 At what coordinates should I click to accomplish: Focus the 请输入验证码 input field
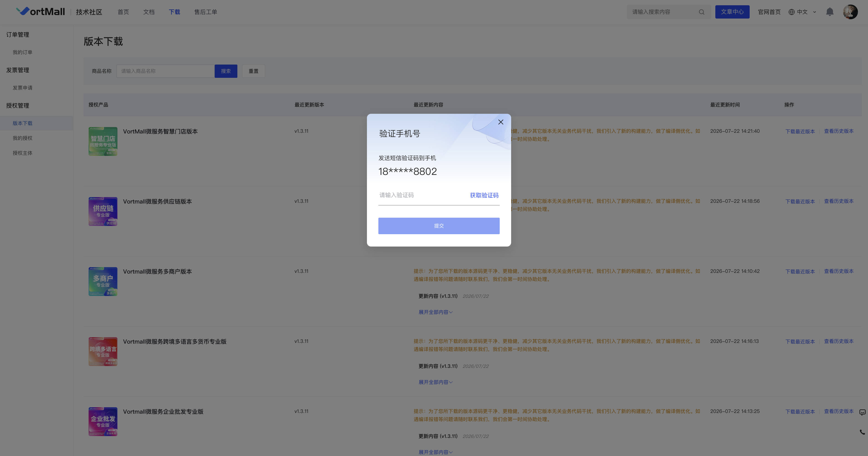coord(421,195)
